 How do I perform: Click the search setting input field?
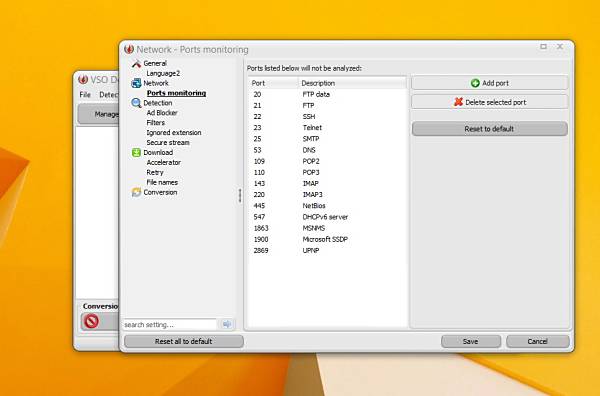(170, 324)
